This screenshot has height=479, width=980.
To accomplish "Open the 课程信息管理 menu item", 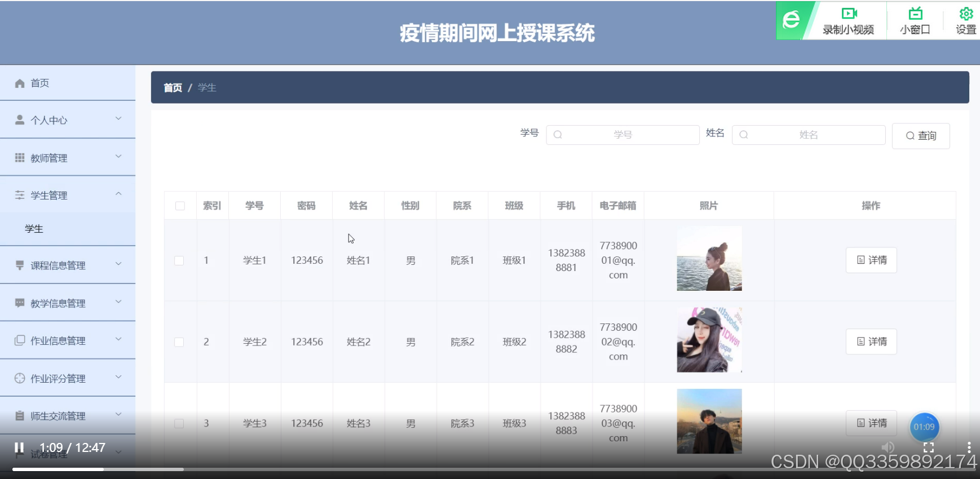I will pos(68,265).
